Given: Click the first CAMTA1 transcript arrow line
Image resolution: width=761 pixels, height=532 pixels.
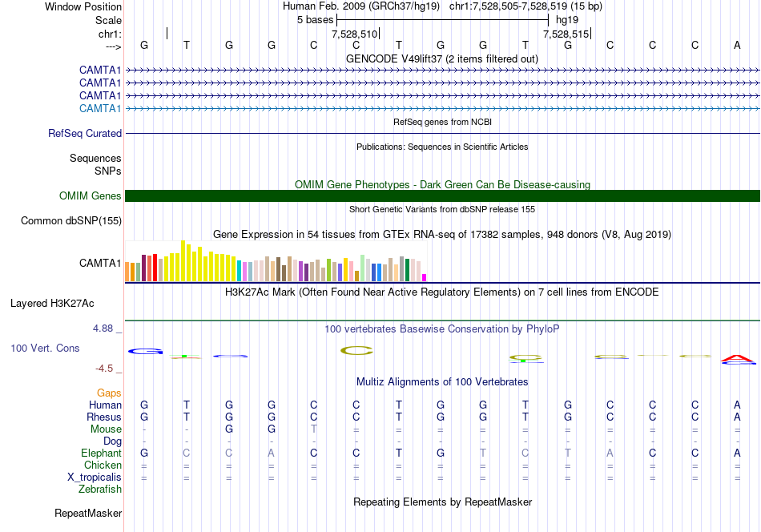Looking at the screenshot, I should pyautogui.click(x=442, y=71).
